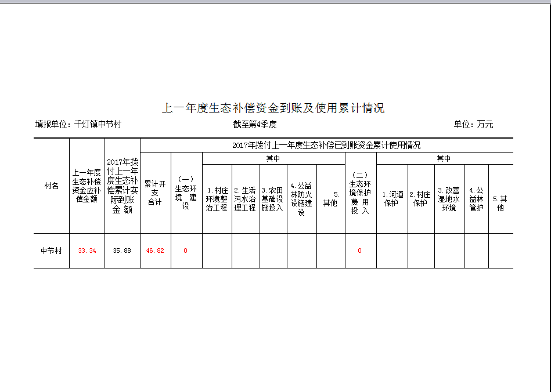
Task: Select the 3.农田基础设施投入 header
Action: [x=273, y=199]
